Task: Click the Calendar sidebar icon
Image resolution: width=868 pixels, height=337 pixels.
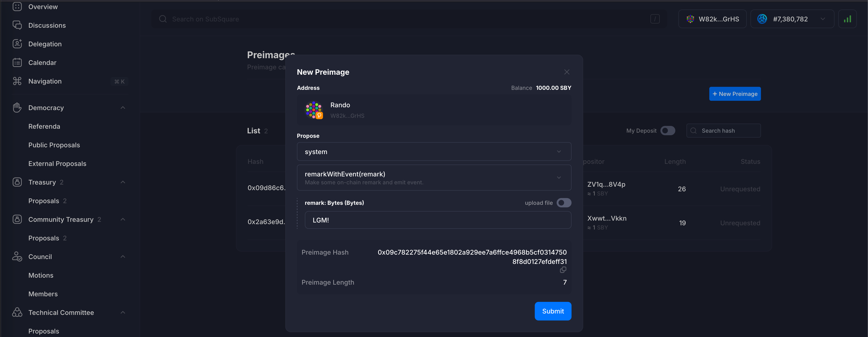Action: pyautogui.click(x=17, y=62)
